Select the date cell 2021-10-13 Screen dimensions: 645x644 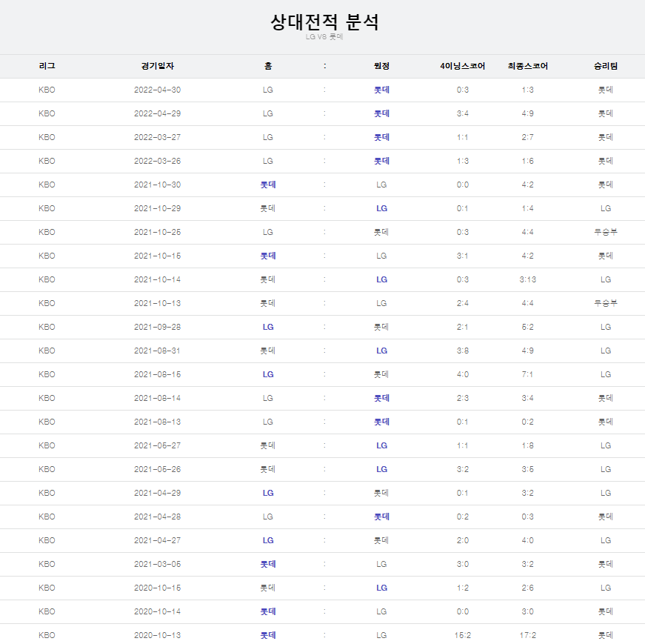pyautogui.click(x=158, y=303)
